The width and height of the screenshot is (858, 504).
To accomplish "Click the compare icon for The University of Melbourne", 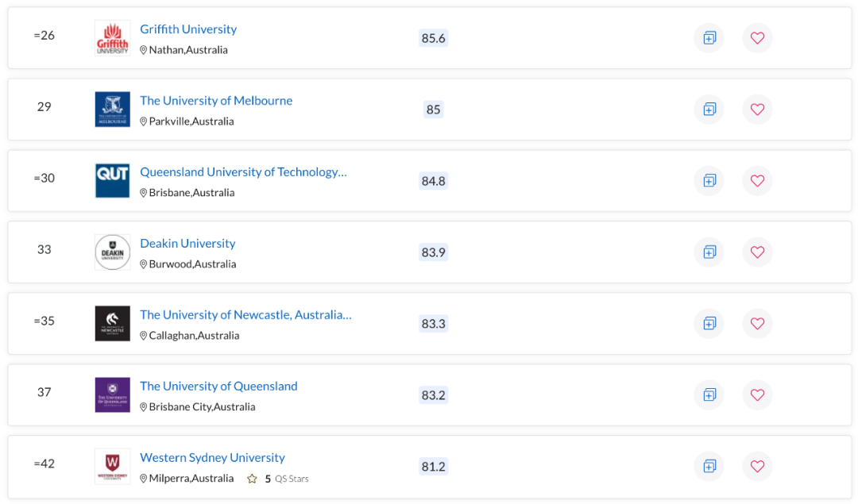I will click(x=709, y=110).
